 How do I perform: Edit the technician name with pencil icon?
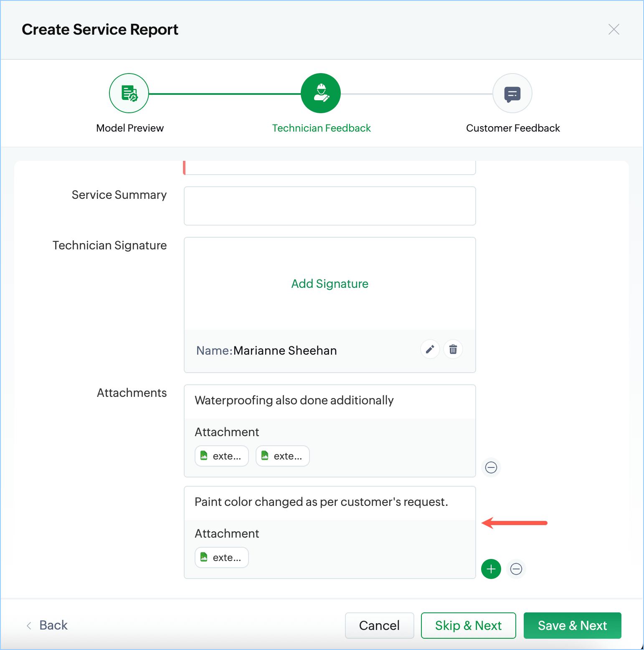pos(430,349)
